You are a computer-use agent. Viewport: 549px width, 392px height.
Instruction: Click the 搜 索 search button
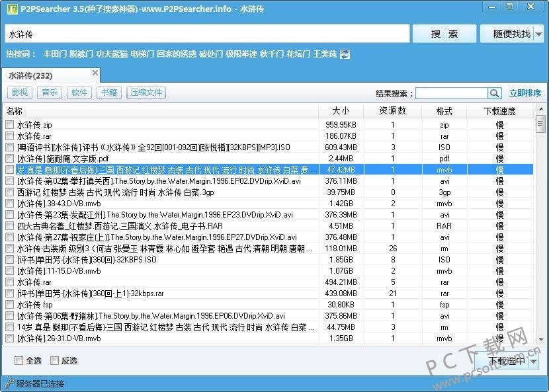click(x=444, y=34)
